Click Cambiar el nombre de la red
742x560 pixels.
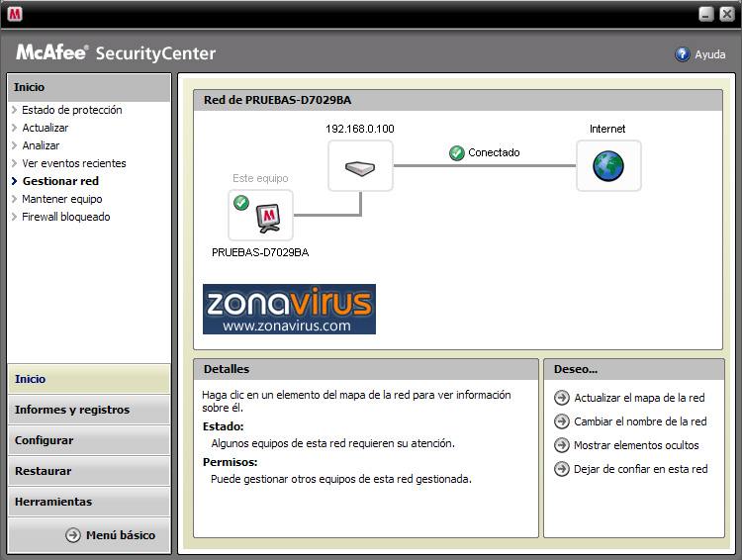coord(640,421)
